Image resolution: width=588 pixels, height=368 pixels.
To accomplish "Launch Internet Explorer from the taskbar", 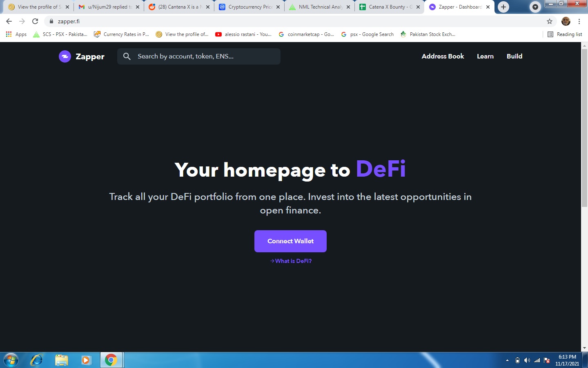I will tap(37, 360).
